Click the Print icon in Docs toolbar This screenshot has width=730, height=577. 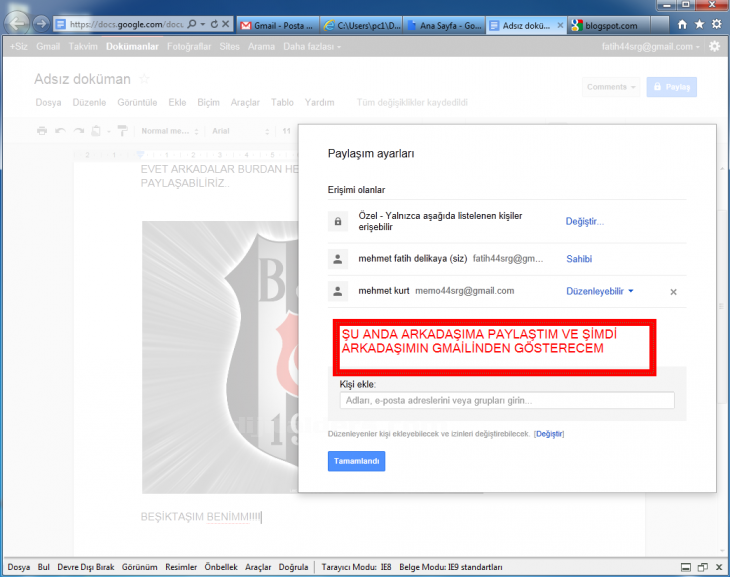coord(42,131)
